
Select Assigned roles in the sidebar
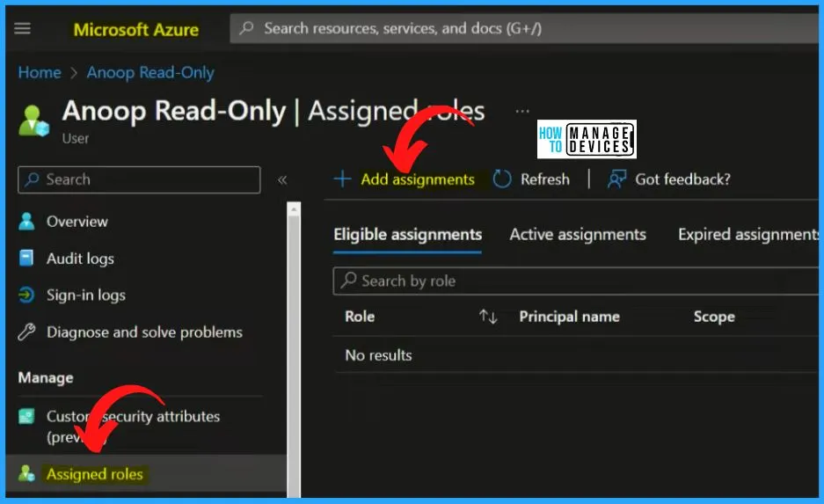click(95, 474)
